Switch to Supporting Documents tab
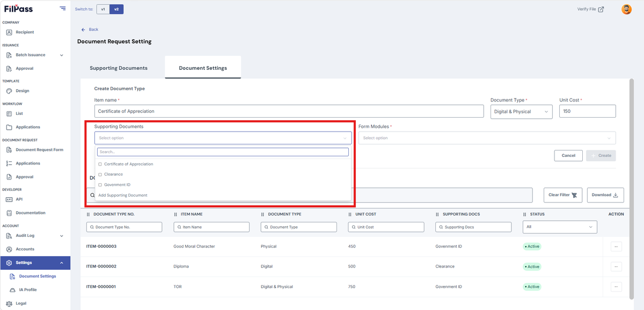The image size is (644, 310). pos(119,68)
